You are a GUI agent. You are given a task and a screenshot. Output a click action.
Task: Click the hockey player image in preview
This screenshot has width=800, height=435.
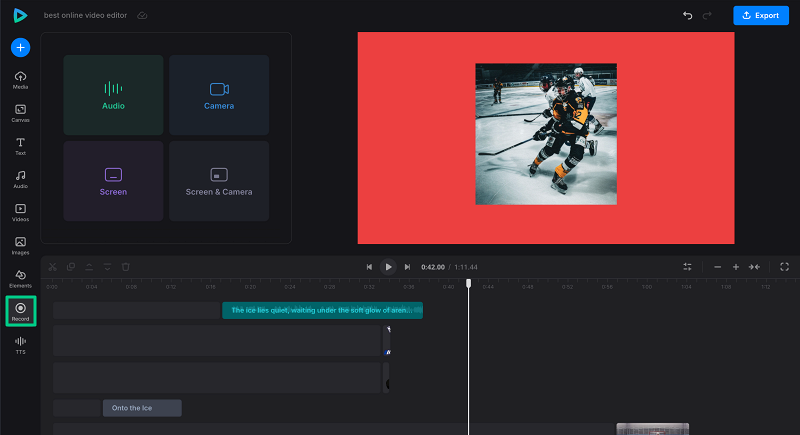click(546, 134)
